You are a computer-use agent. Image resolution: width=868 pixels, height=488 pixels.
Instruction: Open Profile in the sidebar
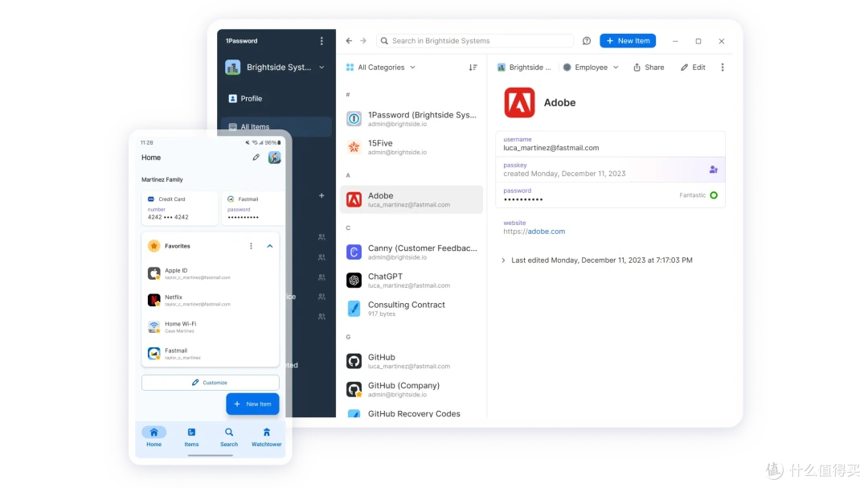(x=245, y=99)
